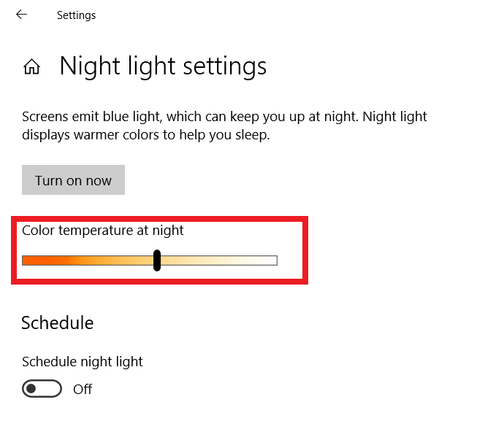Screen dimensions: 504x421
Task: Go to Settings home via house icon
Action: pyautogui.click(x=31, y=67)
